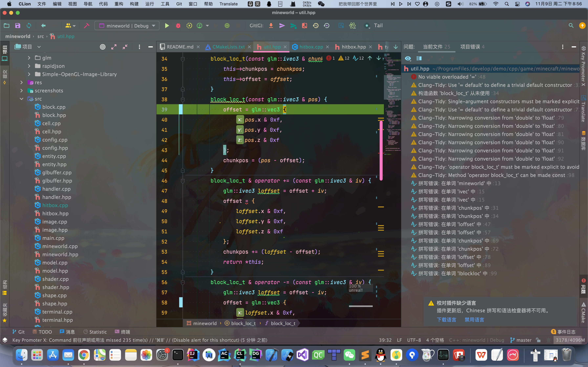This screenshot has height=367, width=588.
Task: Click the Save All floppy icon
Action: (x=18, y=26)
